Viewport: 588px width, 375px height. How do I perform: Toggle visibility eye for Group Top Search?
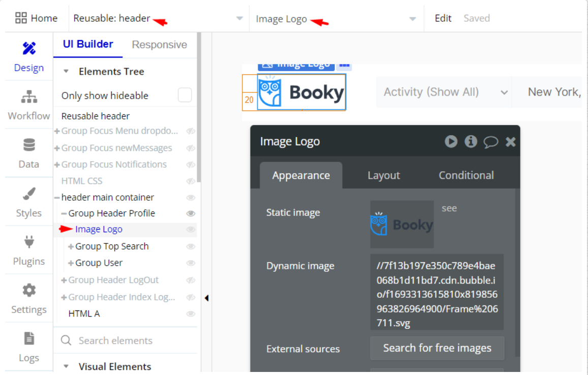coord(191,246)
